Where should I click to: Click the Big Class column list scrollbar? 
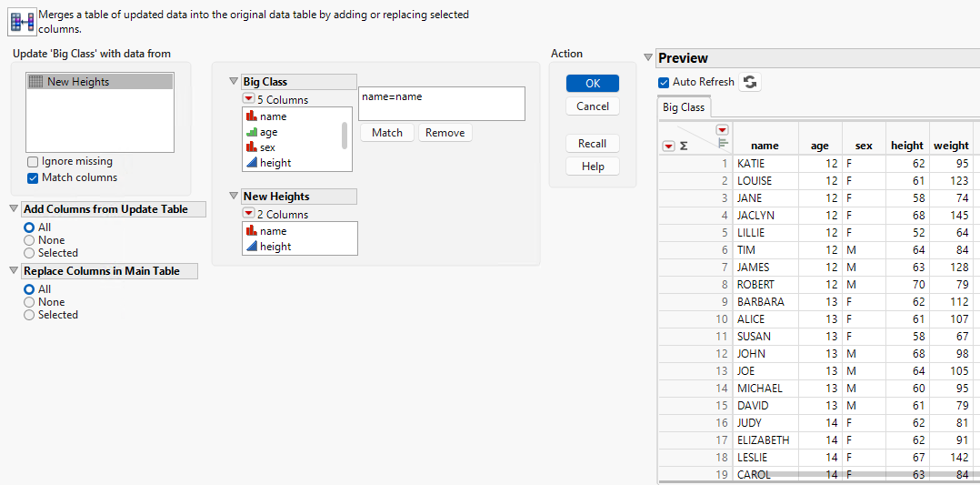tap(345, 136)
